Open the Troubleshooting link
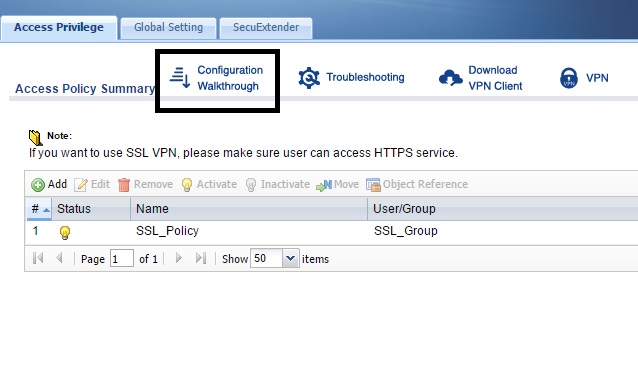 365,77
